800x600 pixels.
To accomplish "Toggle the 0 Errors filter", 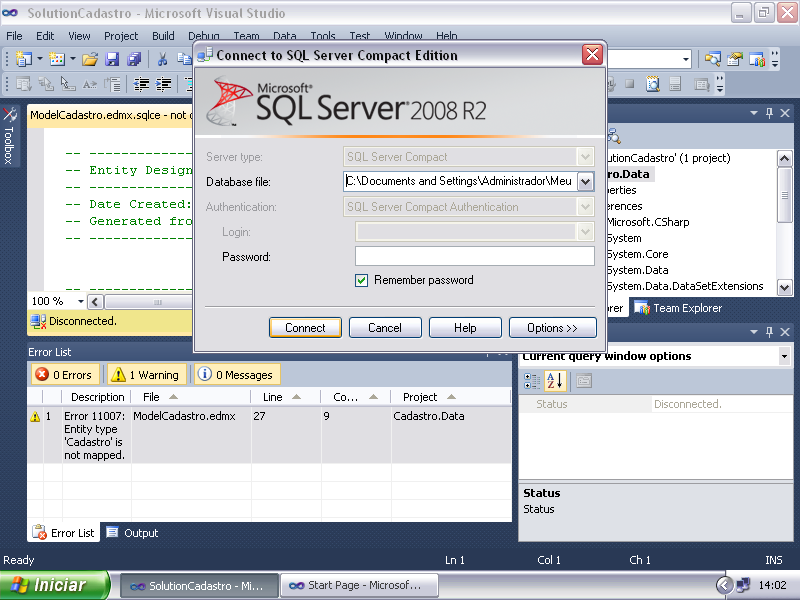I will [x=64, y=375].
